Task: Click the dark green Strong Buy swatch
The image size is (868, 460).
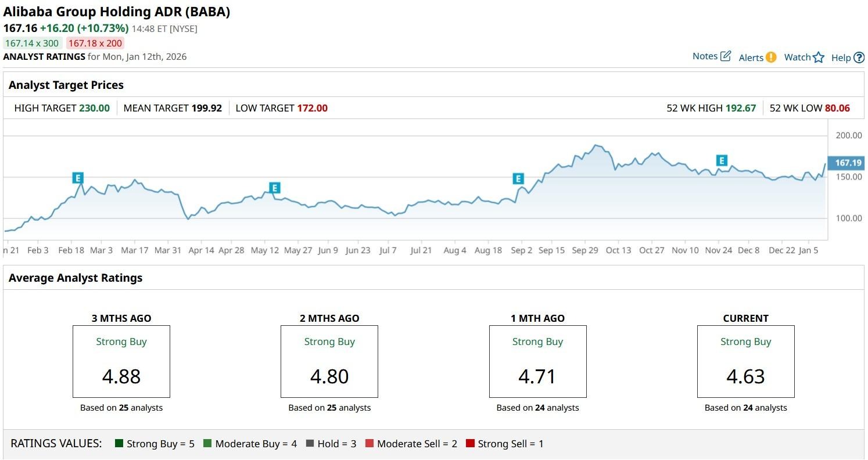Action: [x=119, y=444]
